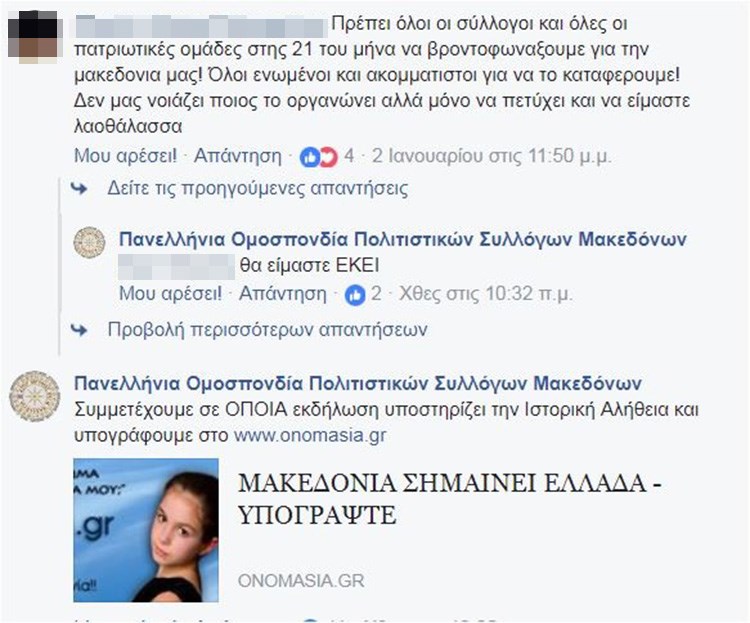Open the red love reaction icon on the first comment

click(329, 157)
